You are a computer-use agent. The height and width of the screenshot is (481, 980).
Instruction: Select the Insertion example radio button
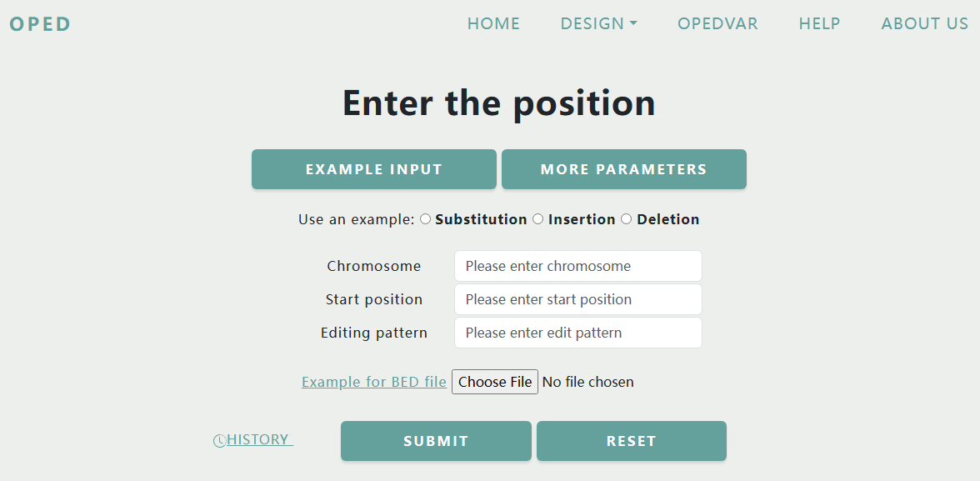[538, 219]
